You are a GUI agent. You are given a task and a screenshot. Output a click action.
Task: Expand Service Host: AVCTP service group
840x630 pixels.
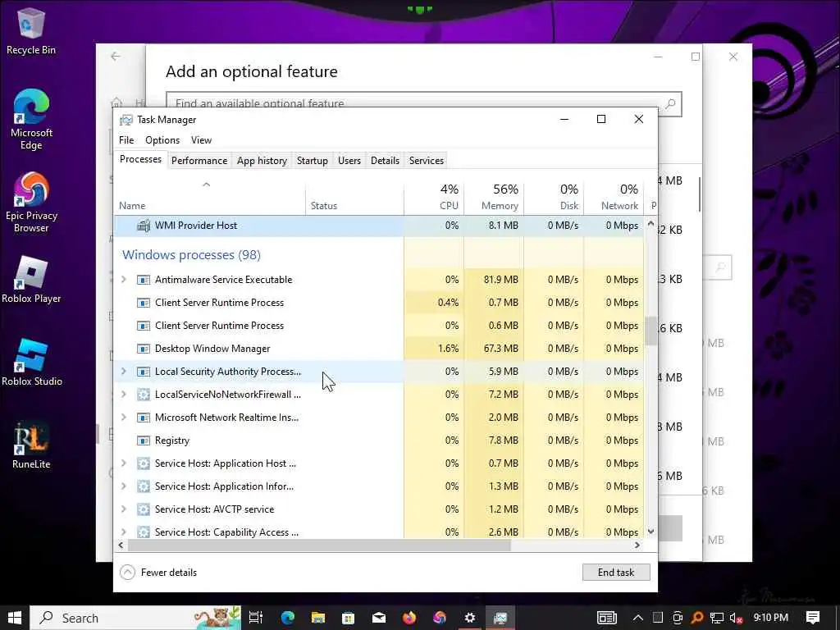[x=124, y=509]
